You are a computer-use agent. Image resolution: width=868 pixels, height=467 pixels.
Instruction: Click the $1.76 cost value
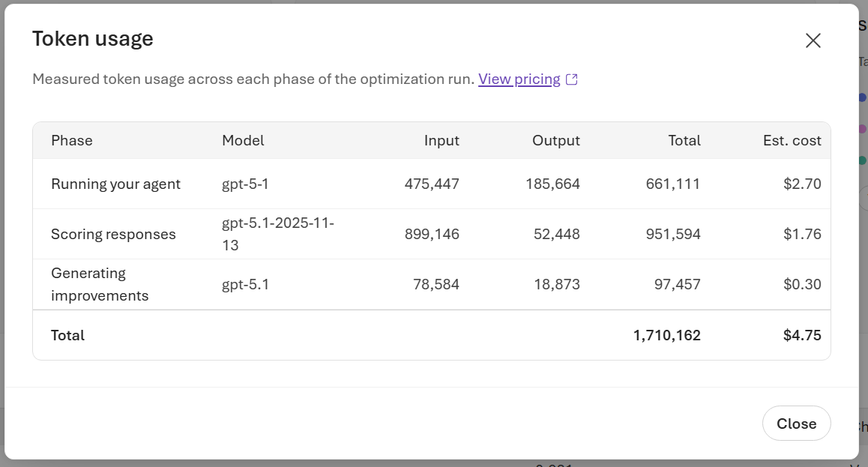(802, 234)
